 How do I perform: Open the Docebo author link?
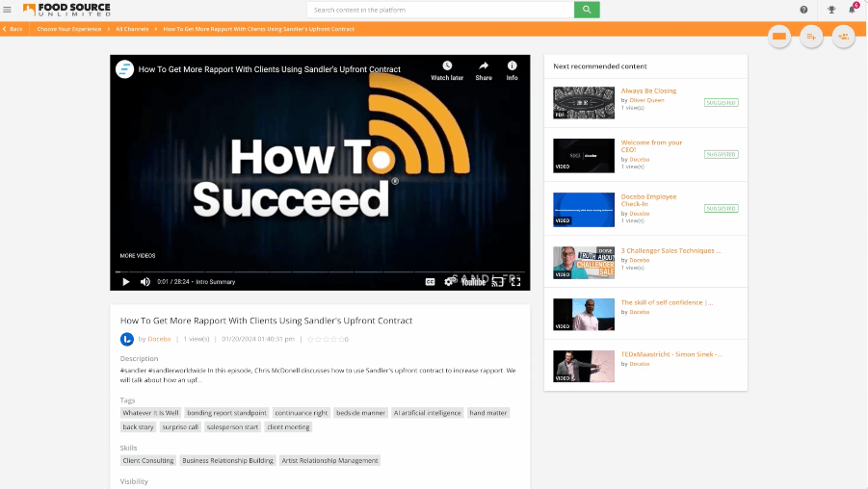(x=160, y=339)
